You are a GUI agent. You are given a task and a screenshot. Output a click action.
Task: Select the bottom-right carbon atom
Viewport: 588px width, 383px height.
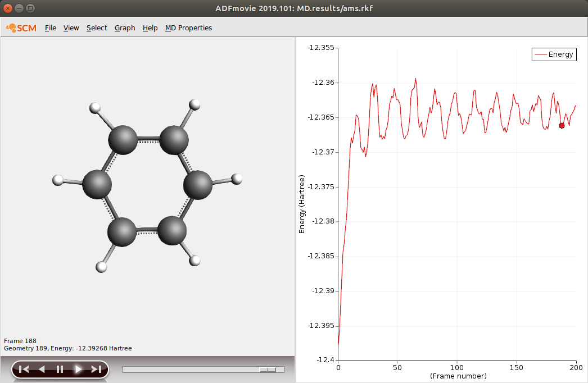[x=172, y=230]
